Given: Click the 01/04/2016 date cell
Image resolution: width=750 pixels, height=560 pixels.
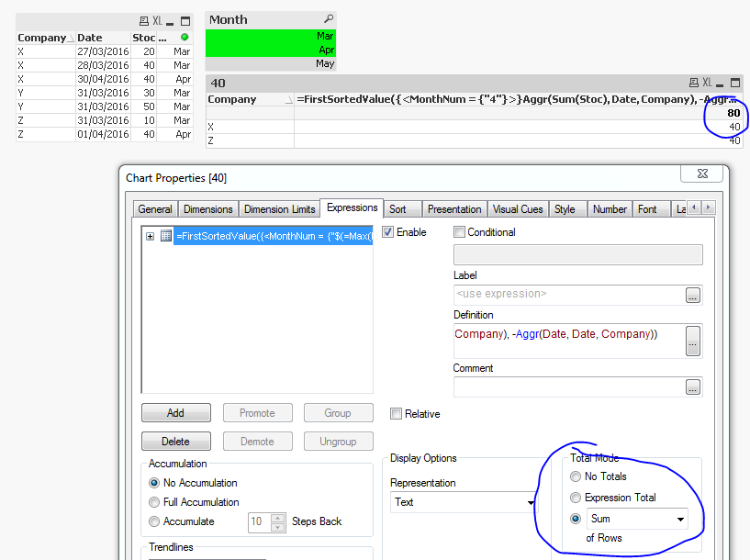Looking at the screenshot, I should pyautogui.click(x=104, y=134).
